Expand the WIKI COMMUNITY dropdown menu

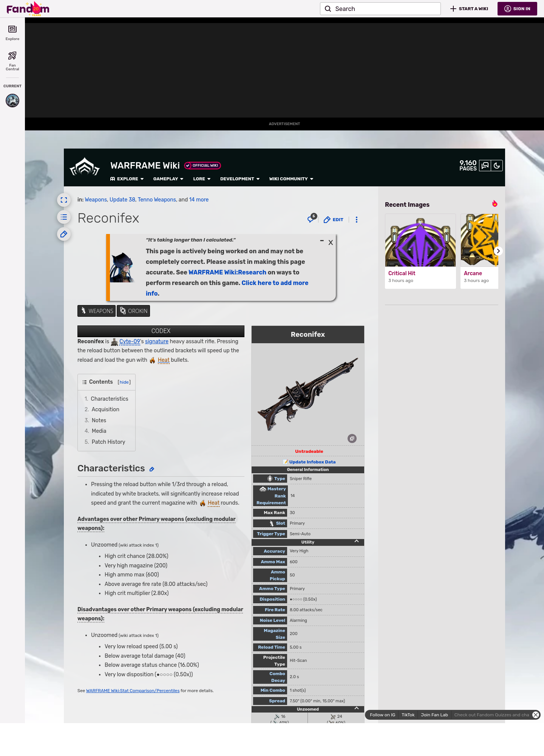291,179
